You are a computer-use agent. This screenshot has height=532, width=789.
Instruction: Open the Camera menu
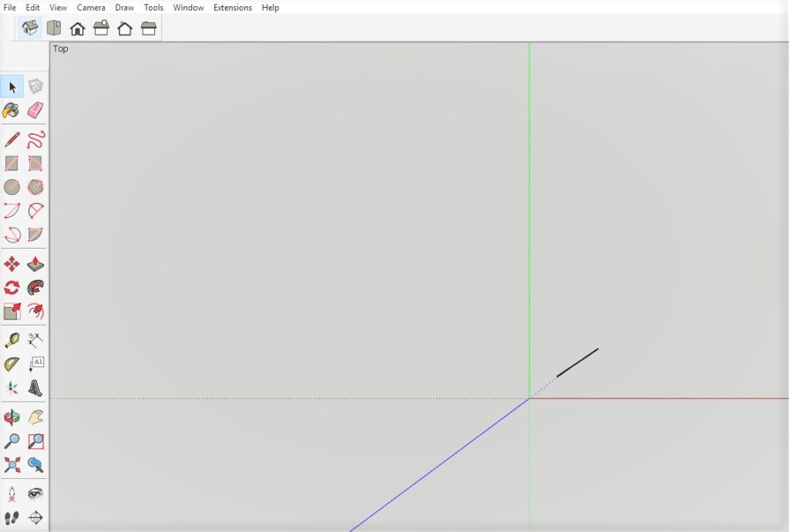click(x=91, y=7)
